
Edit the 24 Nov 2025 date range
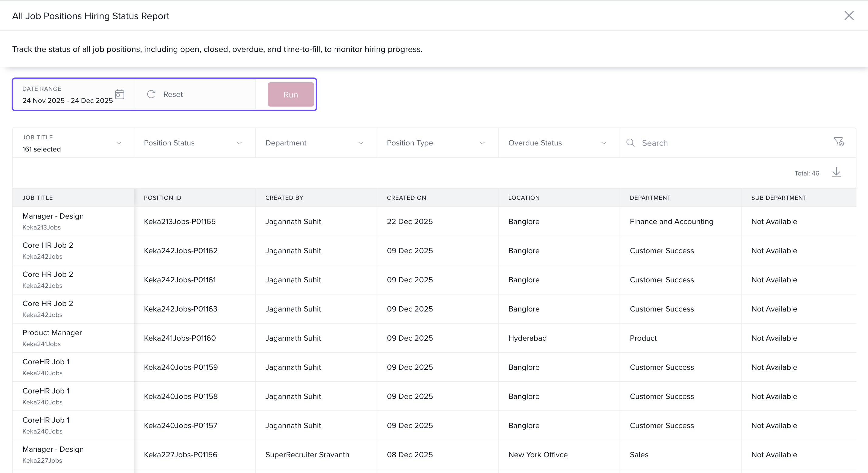(x=67, y=100)
